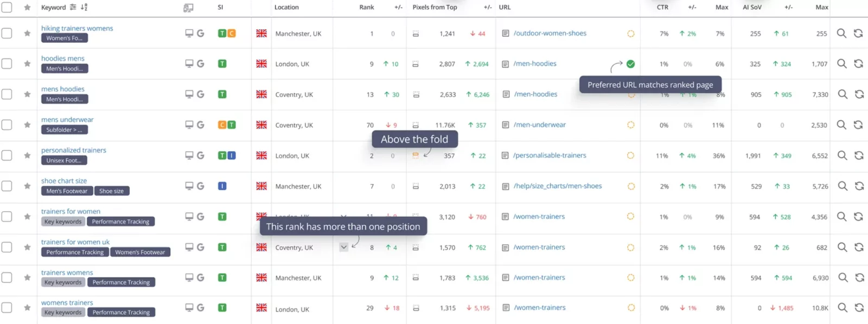Refresh the hoodies mens keyword row
The width and height of the screenshot is (868, 324).
(x=858, y=63)
